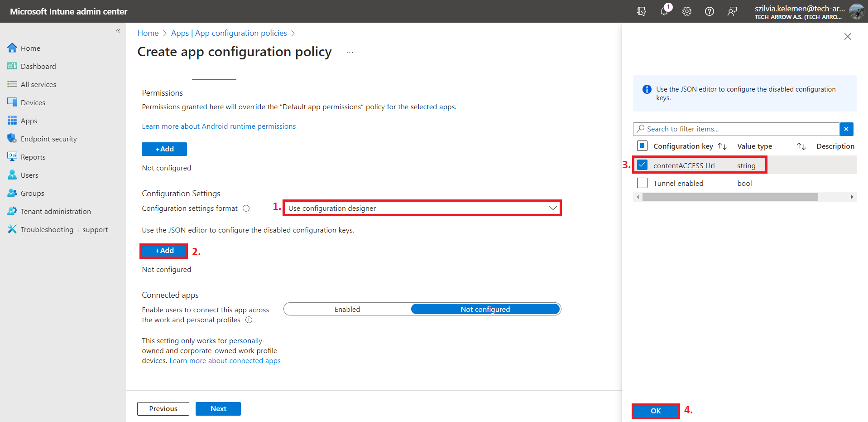Toggle the select-all Configuration key checkbox

(642, 146)
